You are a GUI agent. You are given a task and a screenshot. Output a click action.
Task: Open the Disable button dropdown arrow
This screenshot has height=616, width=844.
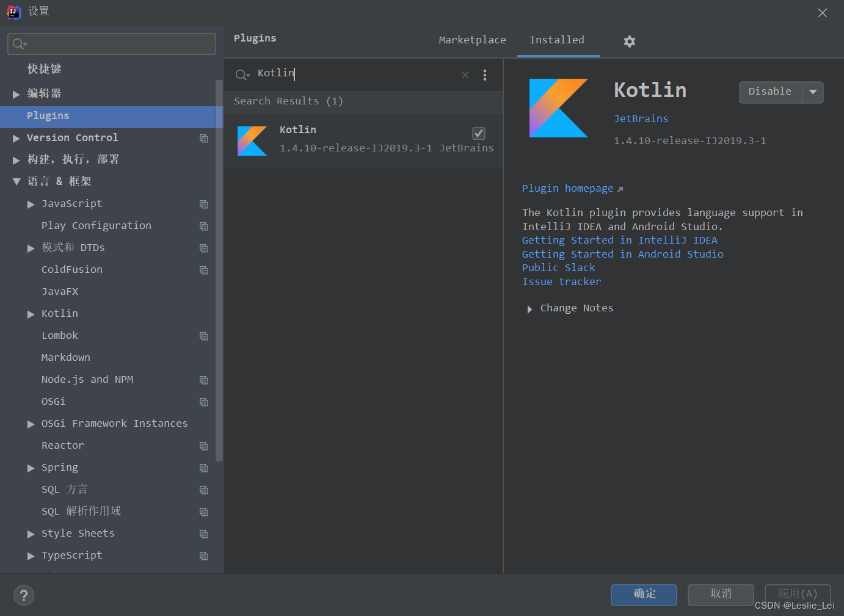[813, 92]
